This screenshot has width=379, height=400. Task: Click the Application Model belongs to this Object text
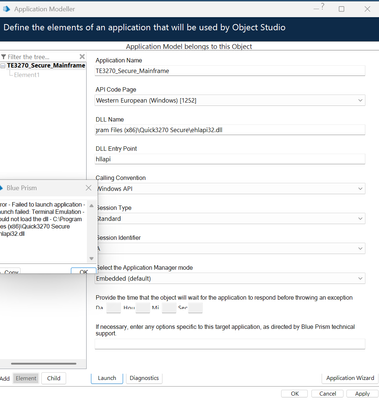(x=189, y=47)
